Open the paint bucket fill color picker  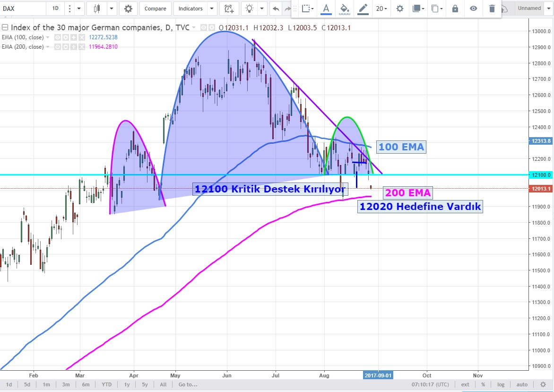click(345, 9)
